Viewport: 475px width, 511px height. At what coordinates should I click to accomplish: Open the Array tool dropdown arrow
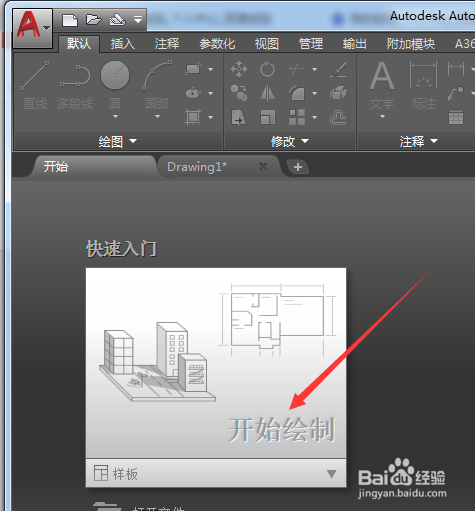coord(314,117)
